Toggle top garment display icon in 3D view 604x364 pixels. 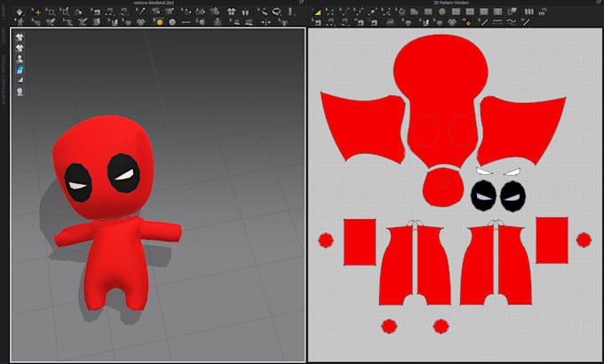[x=20, y=37]
